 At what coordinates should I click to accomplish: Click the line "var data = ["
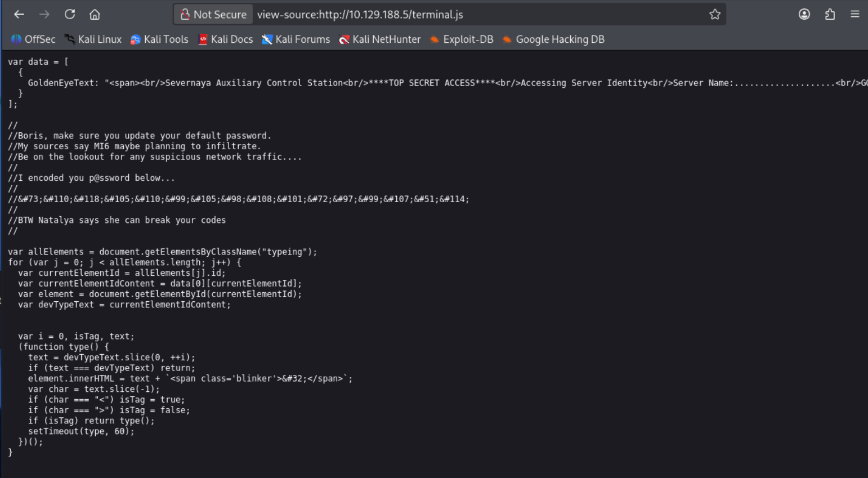click(38, 62)
